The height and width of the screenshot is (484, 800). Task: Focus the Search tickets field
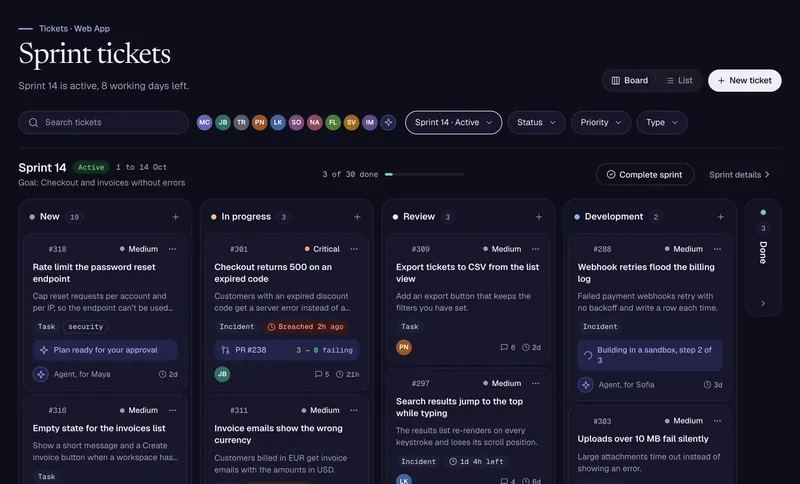tap(104, 122)
